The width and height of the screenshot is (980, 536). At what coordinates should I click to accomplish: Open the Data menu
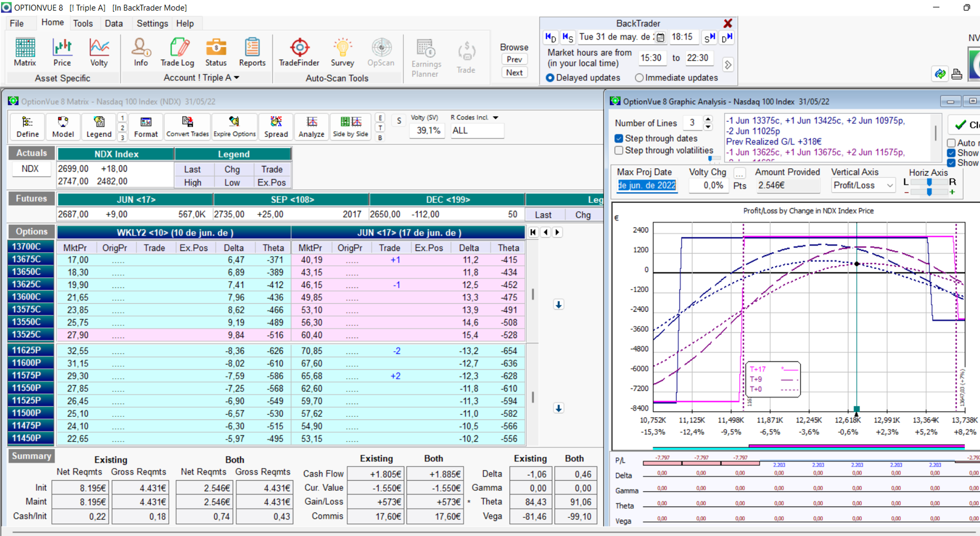[114, 23]
